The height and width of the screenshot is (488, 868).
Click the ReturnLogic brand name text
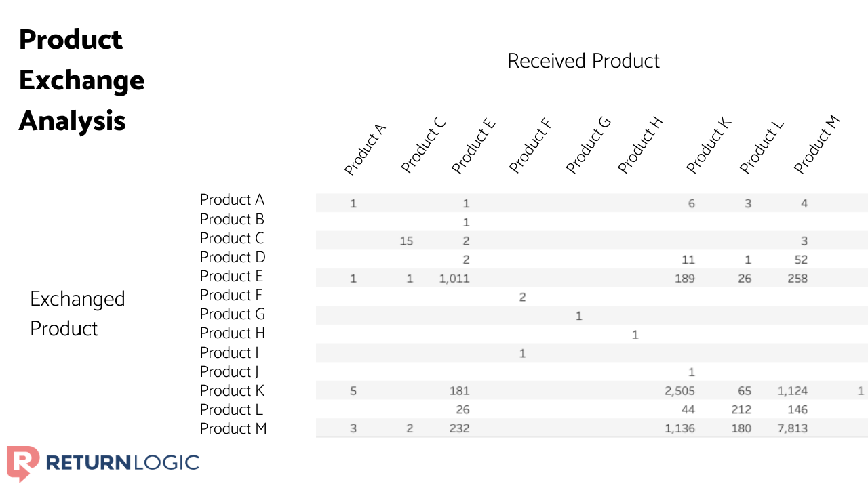pyautogui.click(x=122, y=463)
